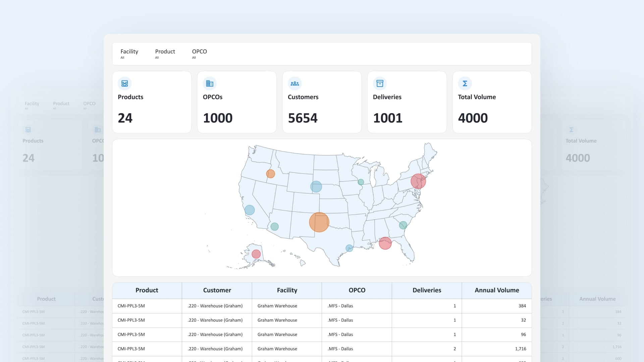Viewport: 644px width, 362px height.
Task: Click the Total Volume card title
Action: click(x=477, y=97)
